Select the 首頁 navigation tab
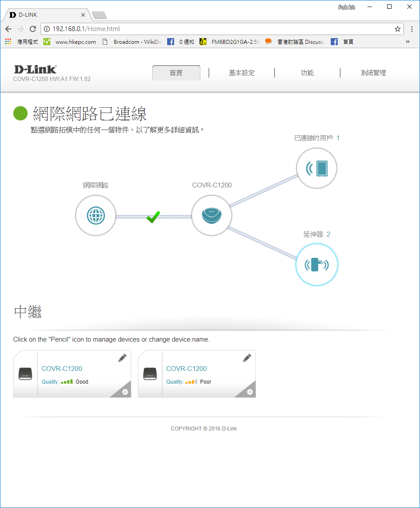This screenshot has height=508, width=420. point(176,73)
